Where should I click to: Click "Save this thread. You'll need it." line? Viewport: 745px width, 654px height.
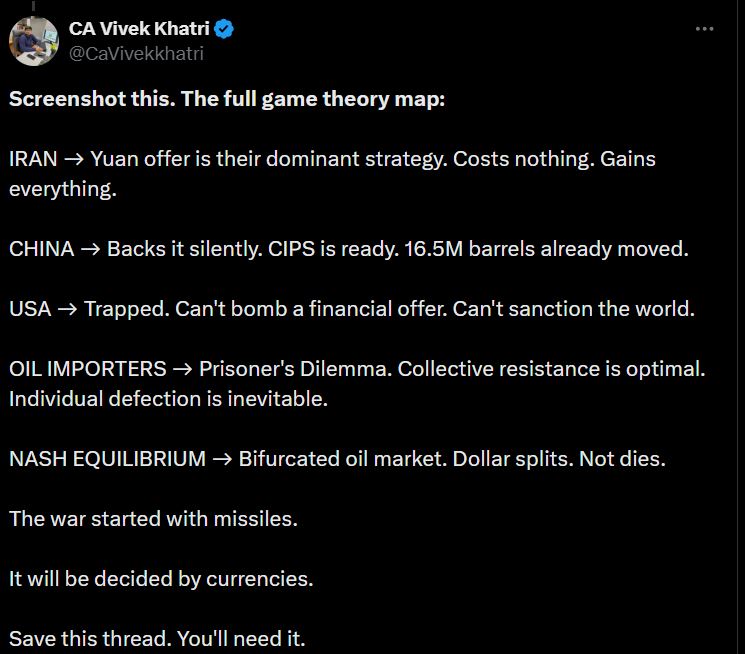(x=157, y=638)
